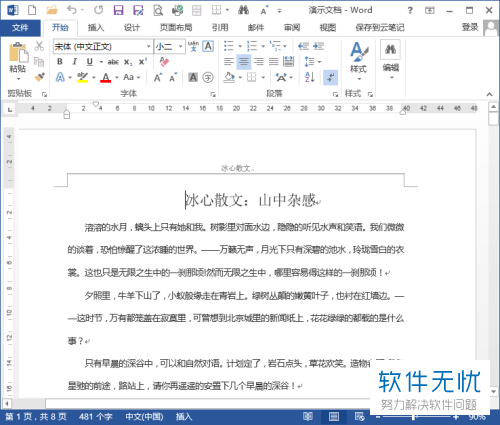
Task: Toggle Bold formatting
Action: click(60, 62)
